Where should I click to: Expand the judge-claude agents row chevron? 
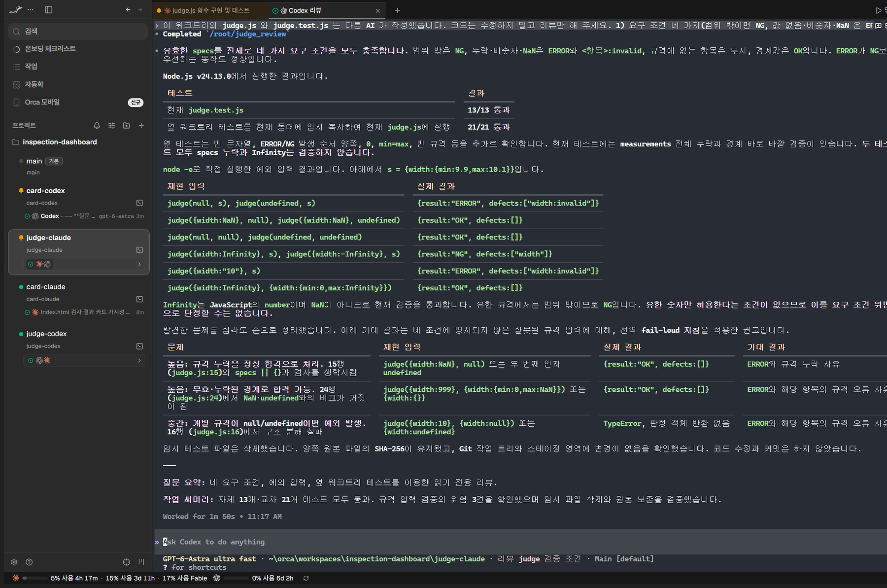pyautogui.click(x=139, y=264)
